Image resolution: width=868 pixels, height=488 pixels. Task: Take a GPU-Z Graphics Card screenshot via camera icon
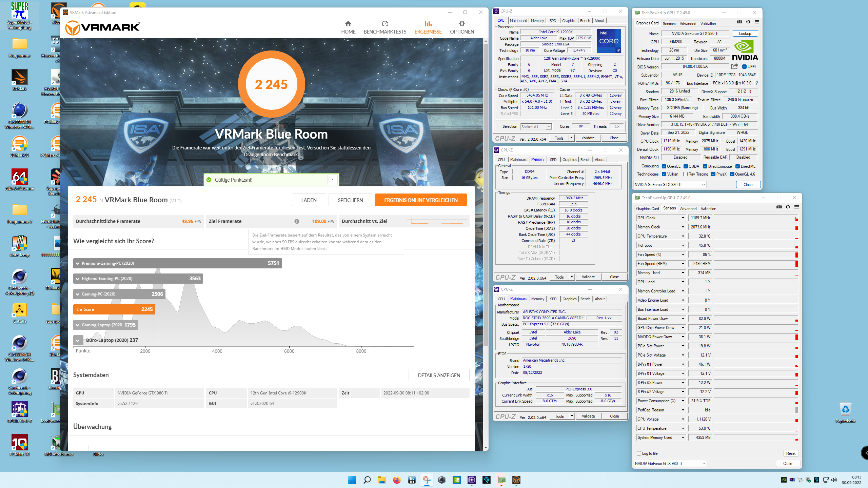click(739, 22)
